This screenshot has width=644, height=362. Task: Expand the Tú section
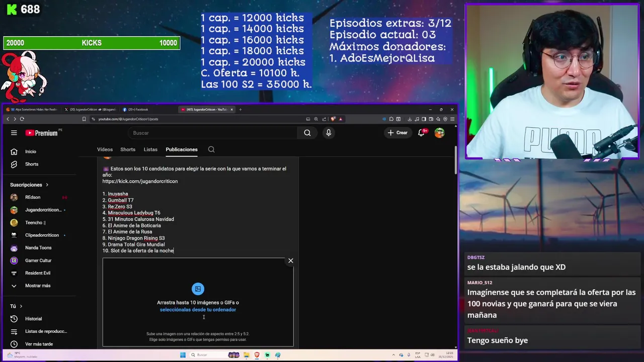[17, 306]
